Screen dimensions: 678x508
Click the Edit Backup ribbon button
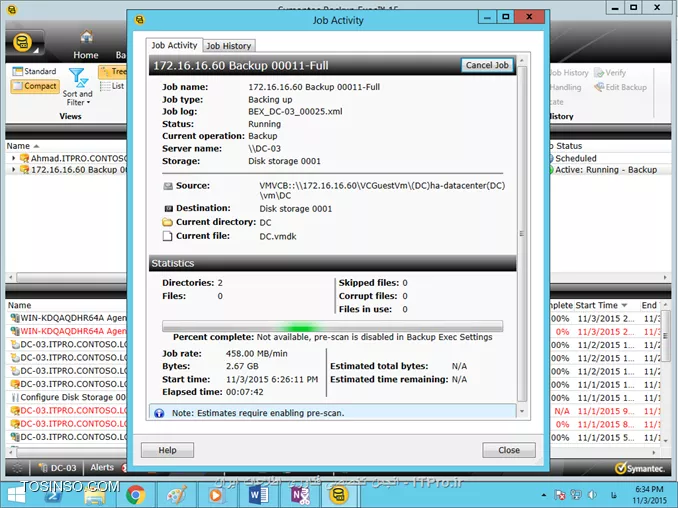620,87
